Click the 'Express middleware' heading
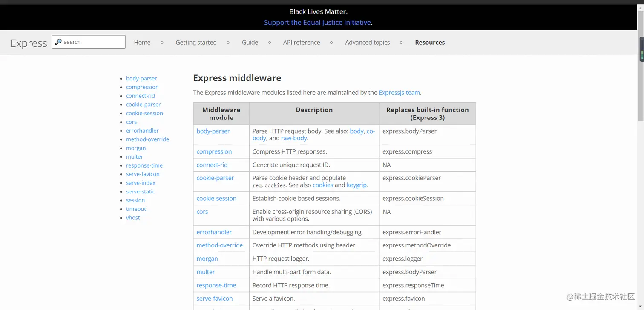 (x=237, y=78)
